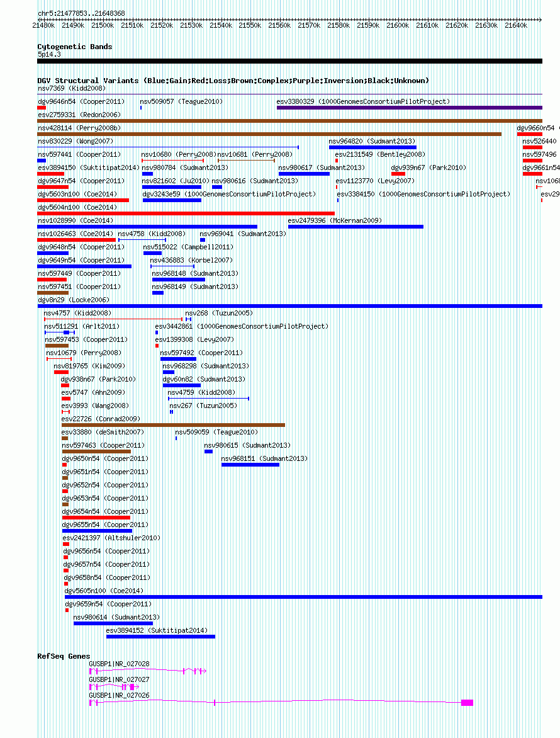Select the Cytogenetic Bands track title
The width and height of the screenshot is (560, 738).
point(75,47)
